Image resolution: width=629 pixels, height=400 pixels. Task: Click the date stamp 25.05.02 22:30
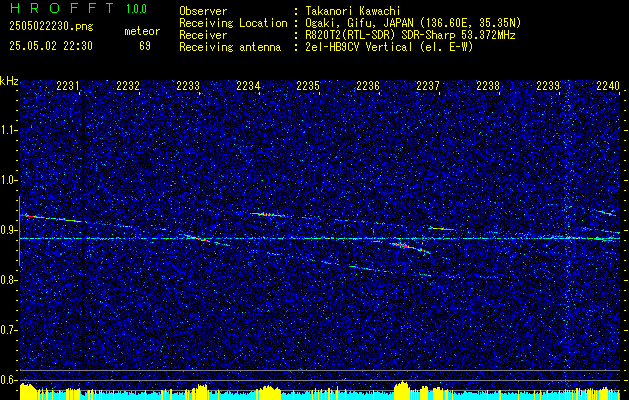coord(51,46)
